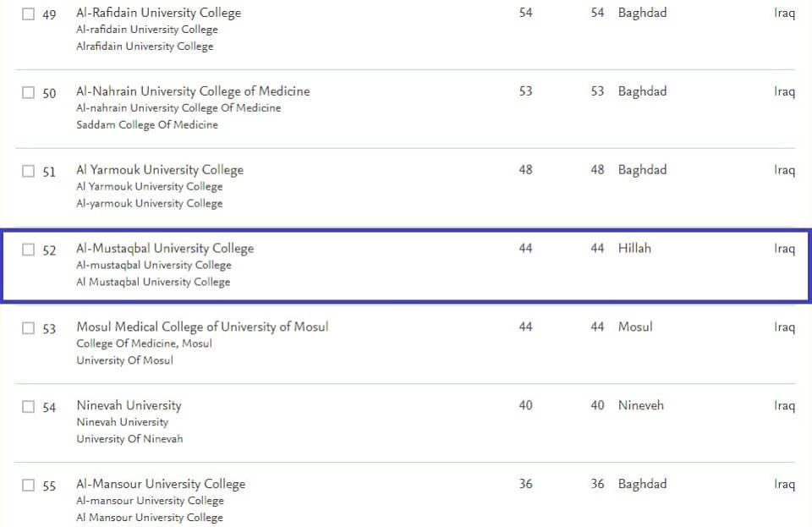Viewport: 812px width, 527px height.
Task: Click the first count 36 for Al-Mansour
Action: point(525,484)
